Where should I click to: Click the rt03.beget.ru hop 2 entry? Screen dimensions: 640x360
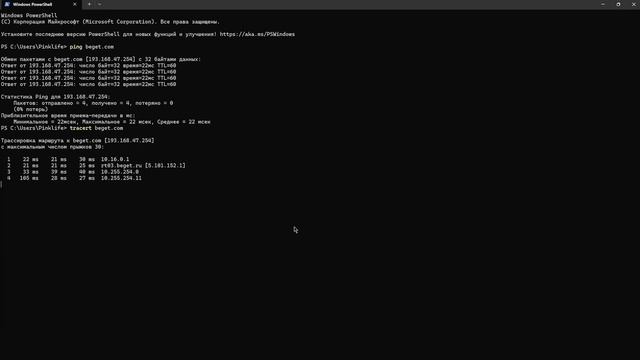click(143, 166)
